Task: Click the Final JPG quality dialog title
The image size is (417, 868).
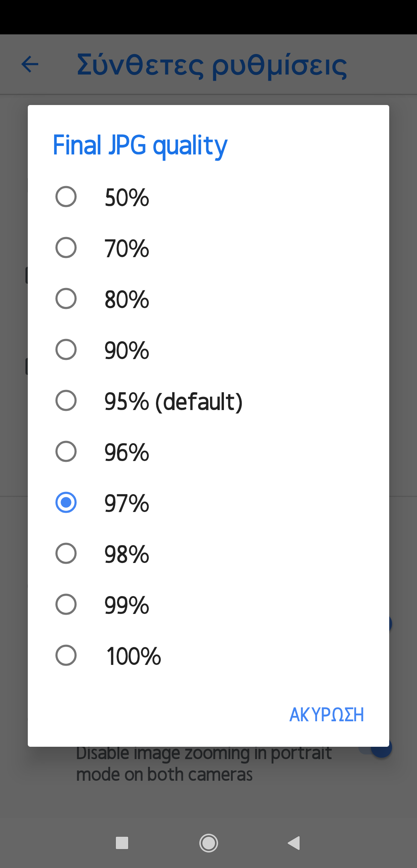Action: click(140, 146)
